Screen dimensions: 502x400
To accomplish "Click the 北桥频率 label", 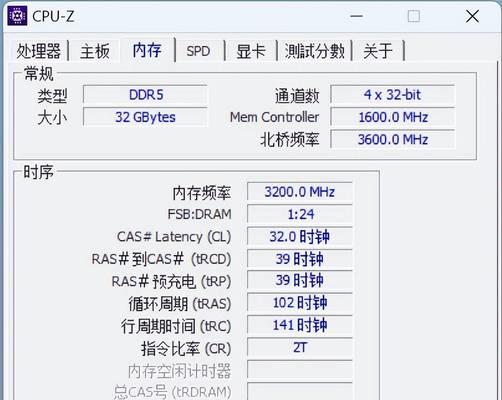I will [x=290, y=140].
